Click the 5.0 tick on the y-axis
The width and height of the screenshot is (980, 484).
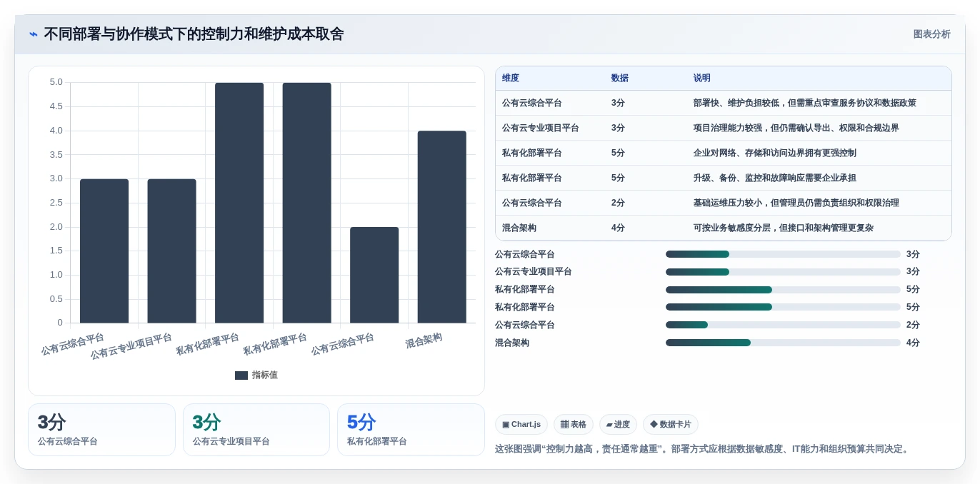tap(56, 82)
